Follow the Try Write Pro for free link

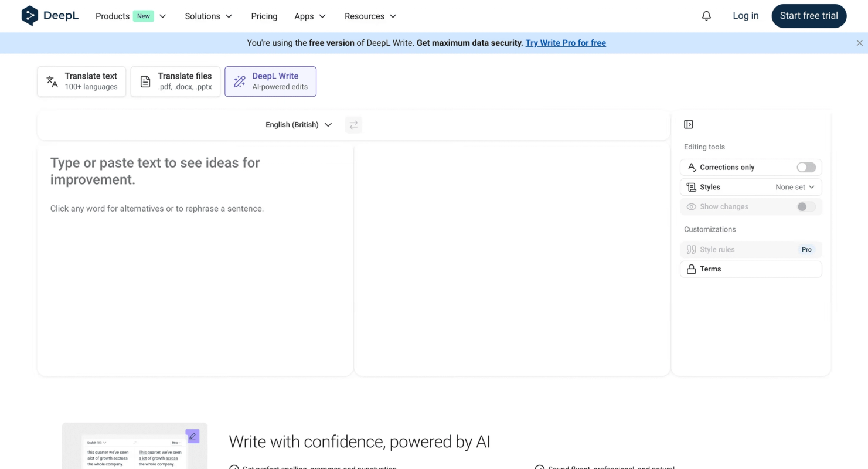tap(566, 43)
